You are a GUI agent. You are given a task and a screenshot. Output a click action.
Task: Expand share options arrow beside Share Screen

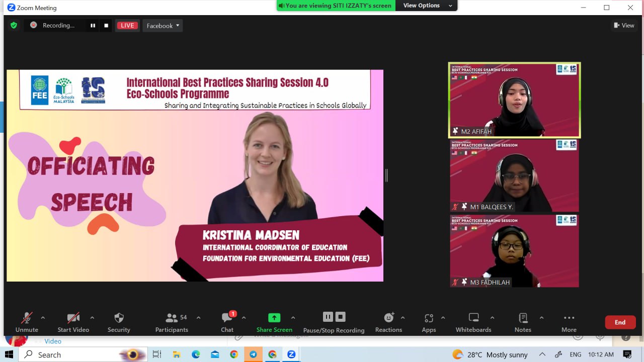coord(293,318)
